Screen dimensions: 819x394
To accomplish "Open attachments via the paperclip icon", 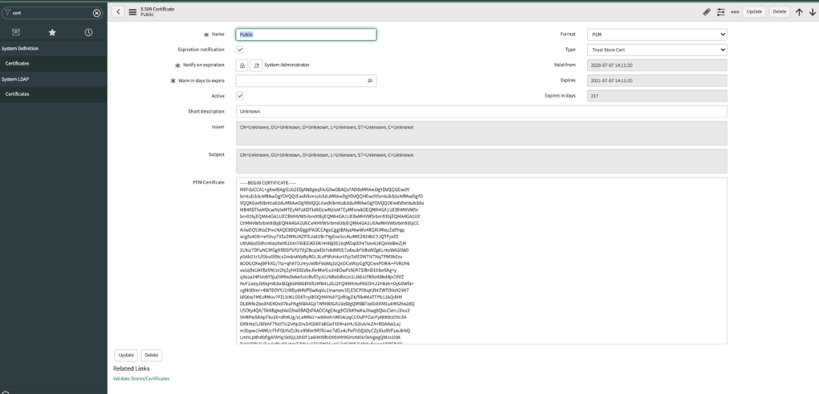I will (x=707, y=12).
